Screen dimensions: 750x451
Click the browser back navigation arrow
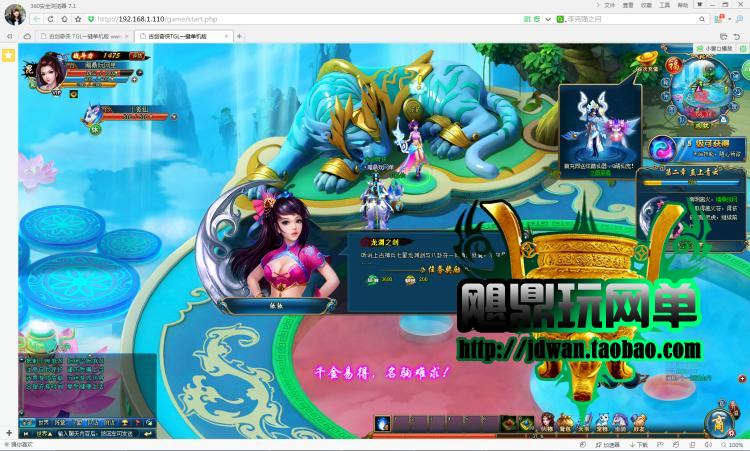pos(36,19)
